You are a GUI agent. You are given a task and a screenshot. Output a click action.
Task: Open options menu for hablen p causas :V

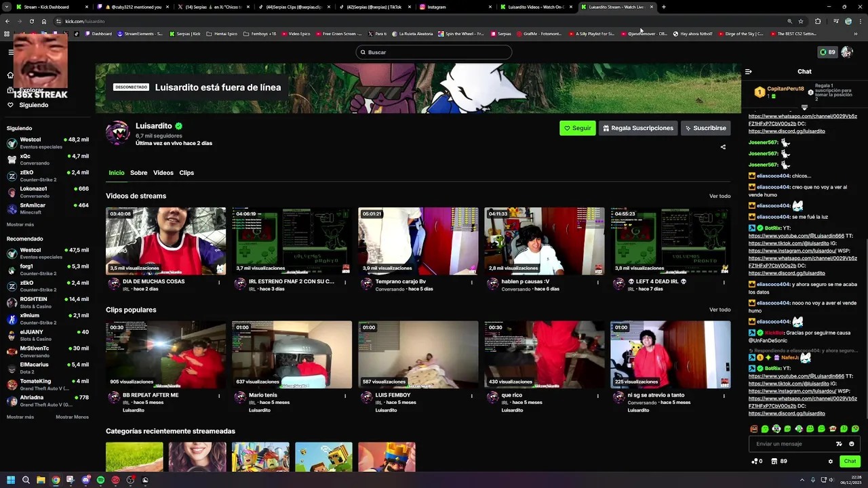pos(597,282)
